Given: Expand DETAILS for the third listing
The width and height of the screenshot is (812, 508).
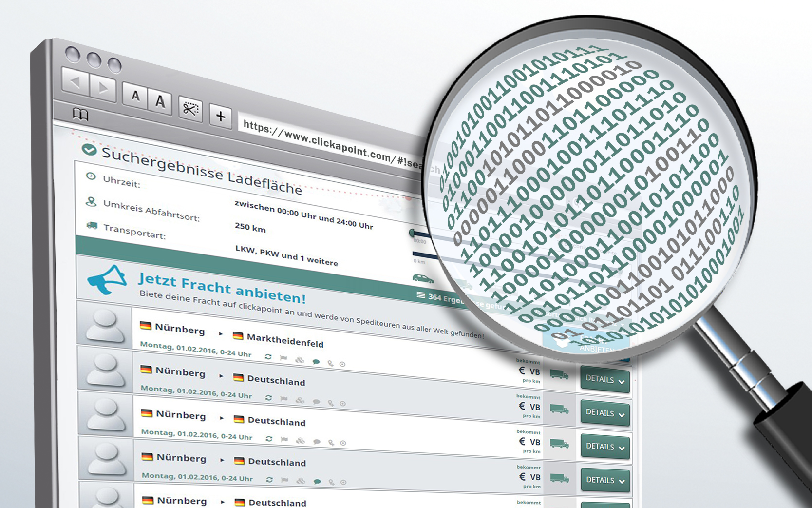Looking at the screenshot, I should 604,447.
